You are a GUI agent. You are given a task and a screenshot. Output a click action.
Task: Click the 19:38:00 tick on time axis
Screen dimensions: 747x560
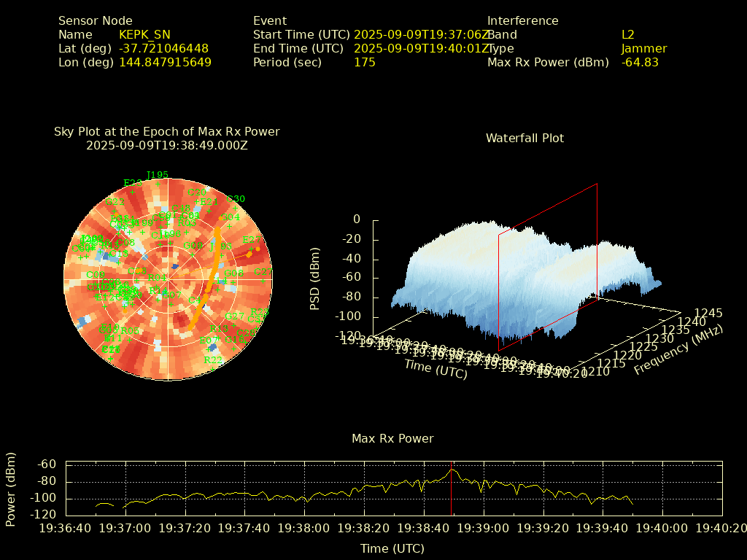(x=305, y=528)
